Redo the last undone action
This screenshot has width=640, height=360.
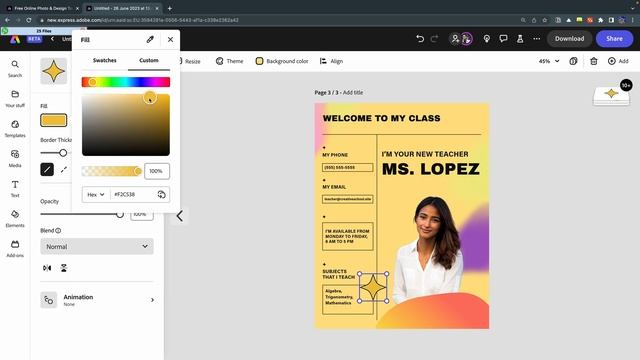click(x=434, y=39)
